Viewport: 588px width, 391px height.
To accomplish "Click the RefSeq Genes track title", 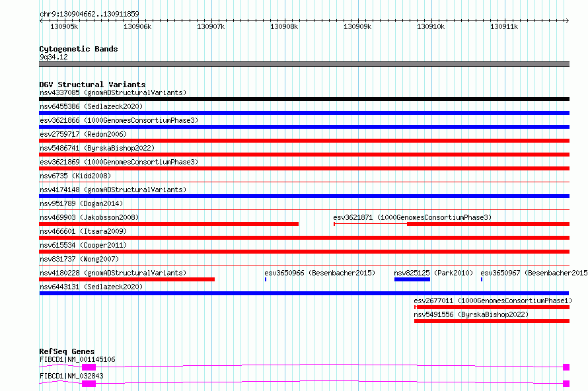I will tap(67, 351).
